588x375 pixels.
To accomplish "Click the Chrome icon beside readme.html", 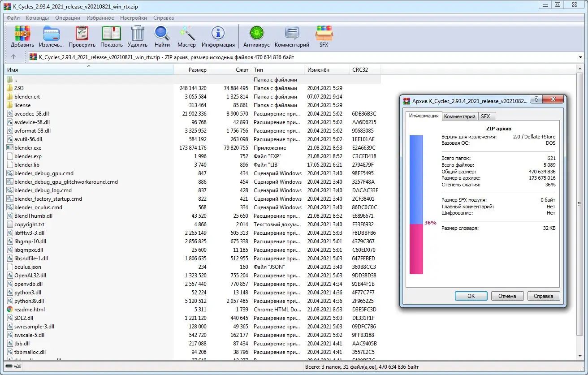I will 10,310.
